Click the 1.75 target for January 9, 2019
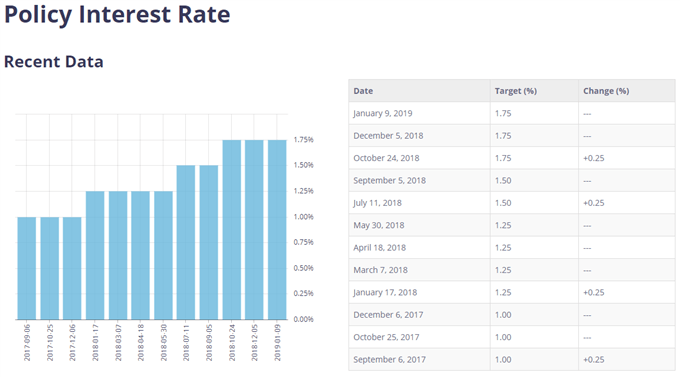 pos(503,113)
